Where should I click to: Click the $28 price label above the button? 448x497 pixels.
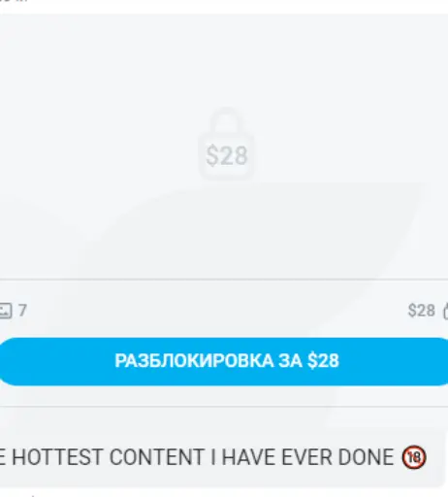(x=422, y=311)
